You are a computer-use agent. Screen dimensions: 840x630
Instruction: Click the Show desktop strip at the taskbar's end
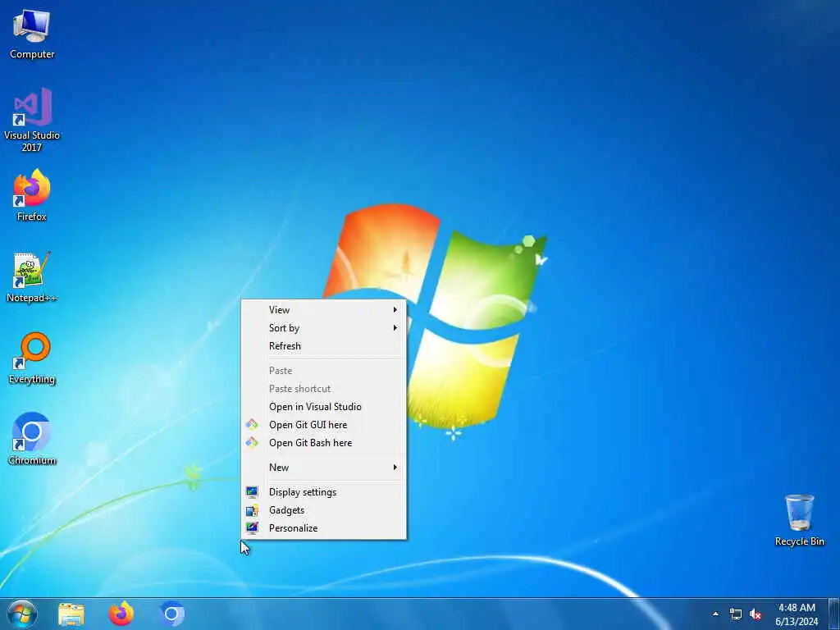point(833,614)
